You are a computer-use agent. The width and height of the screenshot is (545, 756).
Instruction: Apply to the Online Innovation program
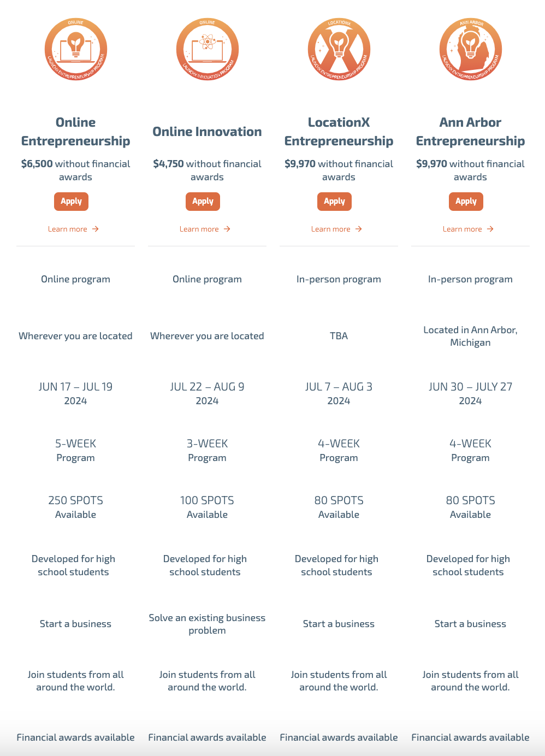coord(203,202)
